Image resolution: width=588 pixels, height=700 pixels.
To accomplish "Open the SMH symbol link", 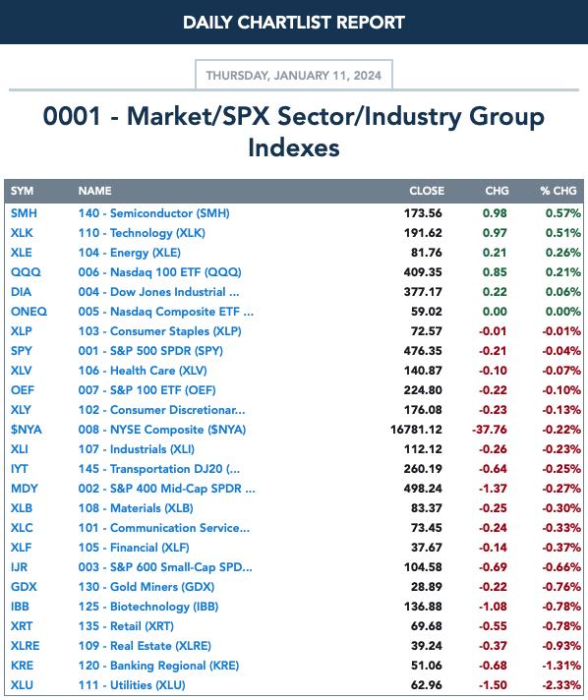I will point(24,213).
